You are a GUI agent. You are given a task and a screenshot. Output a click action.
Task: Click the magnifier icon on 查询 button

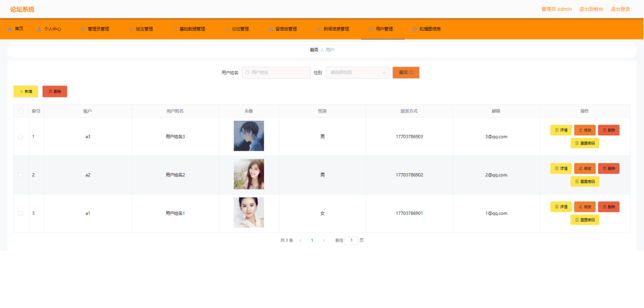[x=411, y=73]
